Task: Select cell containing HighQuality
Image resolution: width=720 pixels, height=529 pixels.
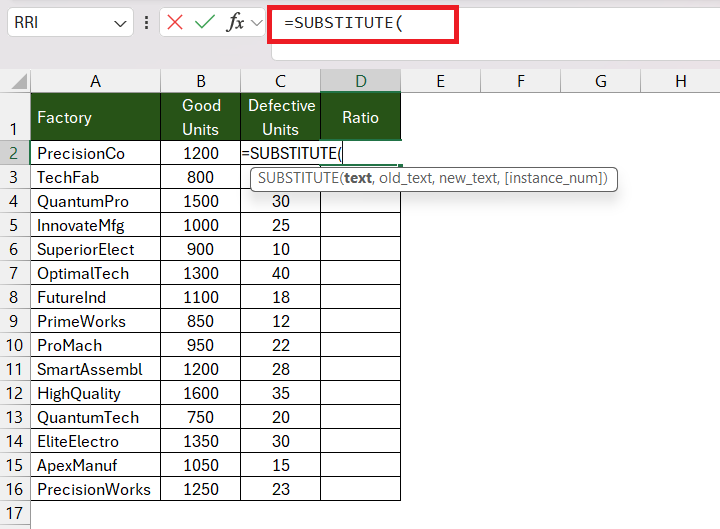Action: 96,393
